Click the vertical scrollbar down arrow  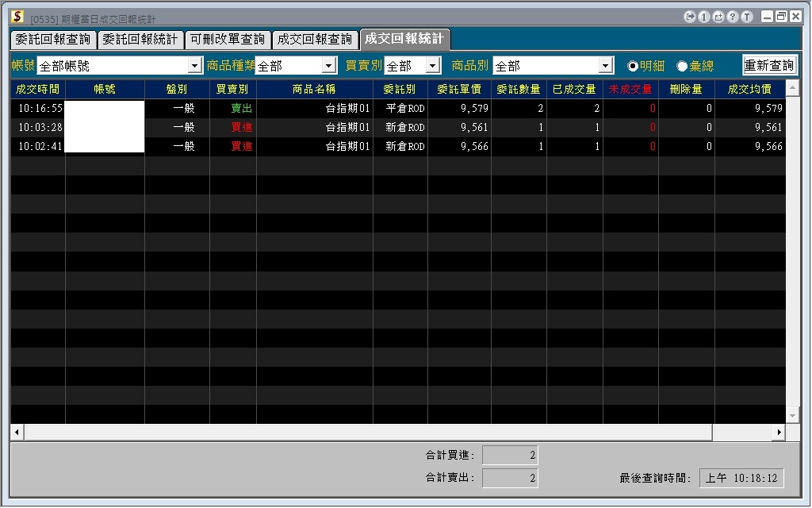[792, 416]
